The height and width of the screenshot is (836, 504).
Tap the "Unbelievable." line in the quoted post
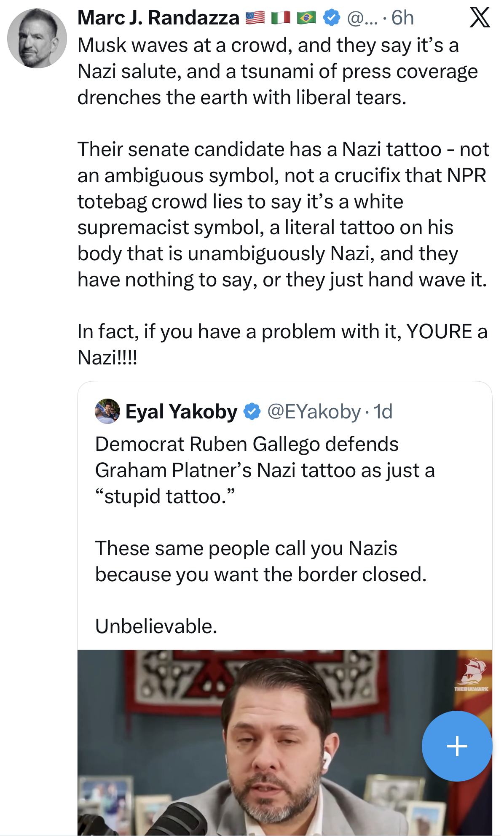156,626
